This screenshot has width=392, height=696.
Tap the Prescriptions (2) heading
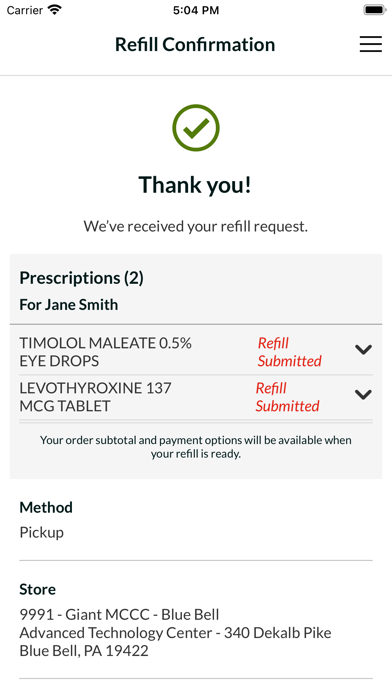(x=81, y=278)
